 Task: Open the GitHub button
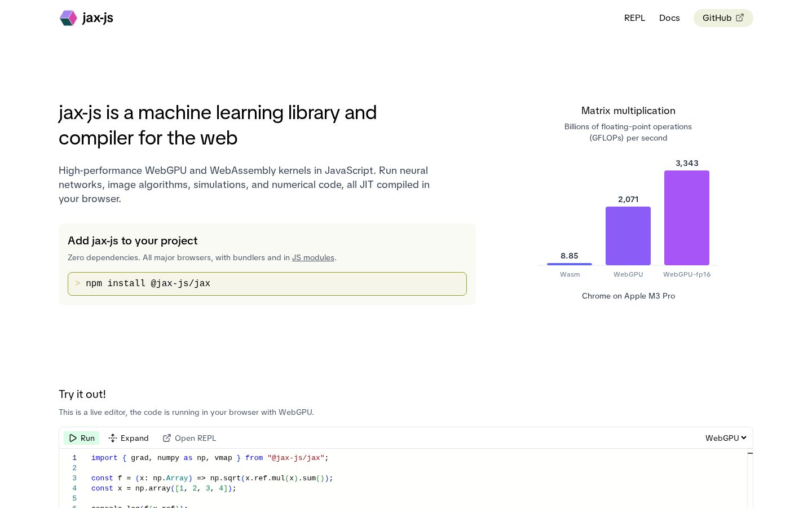pyautogui.click(x=723, y=18)
